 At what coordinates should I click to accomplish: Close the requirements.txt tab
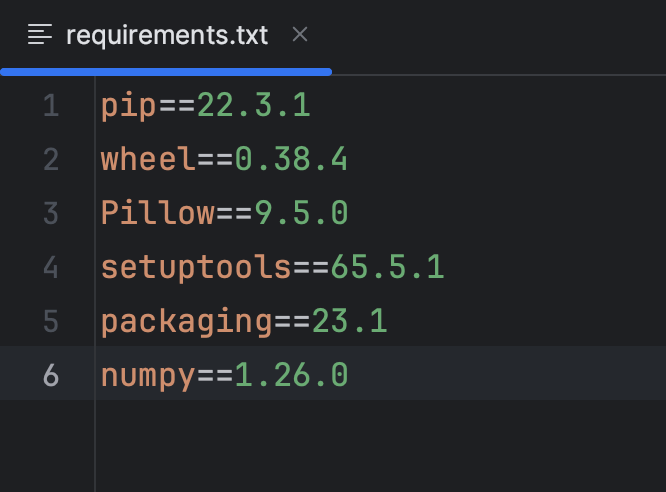pyautogui.click(x=300, y=35)
